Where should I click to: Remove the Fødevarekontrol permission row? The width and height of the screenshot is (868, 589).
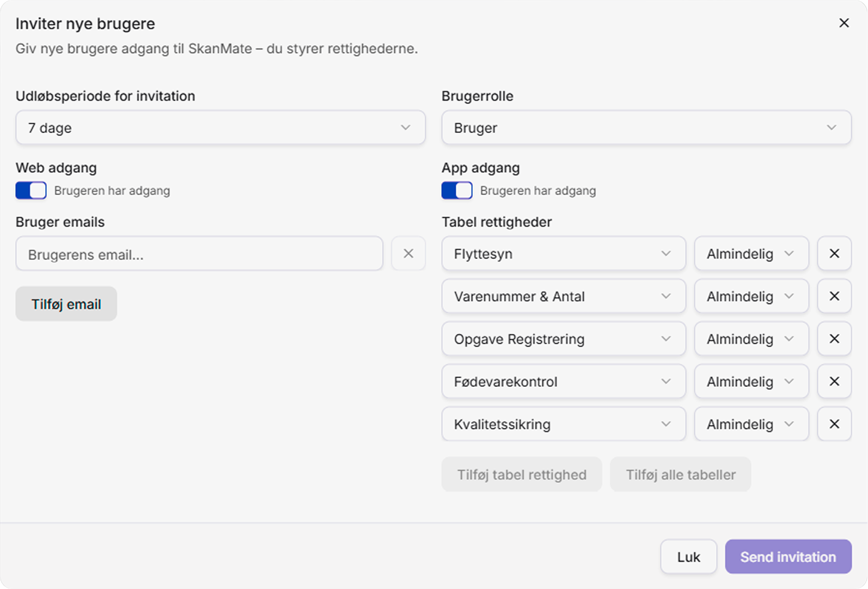834,381
